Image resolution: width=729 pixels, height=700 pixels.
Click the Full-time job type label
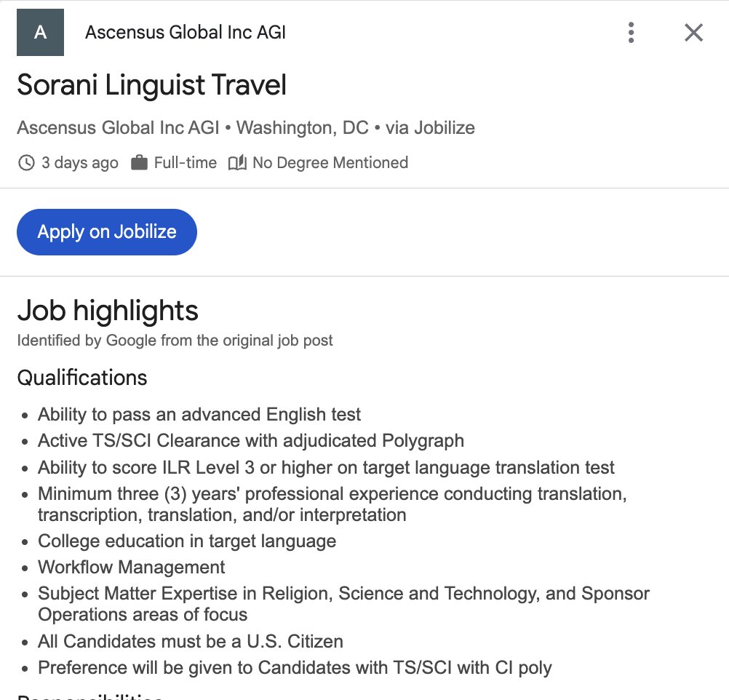[185, 163]
